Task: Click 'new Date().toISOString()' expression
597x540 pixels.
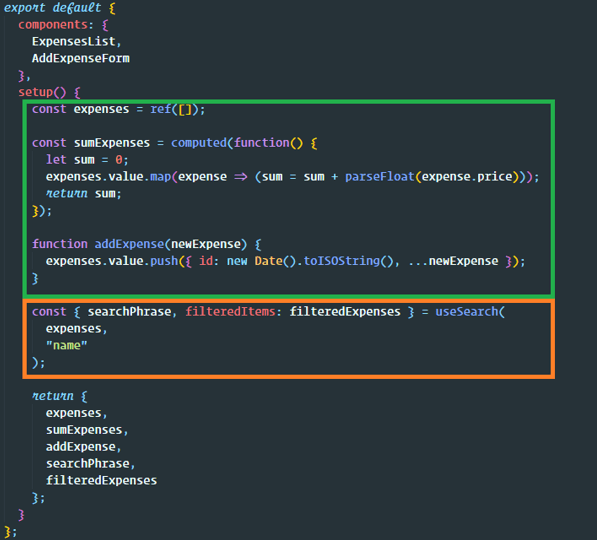Action: [310, 261]
